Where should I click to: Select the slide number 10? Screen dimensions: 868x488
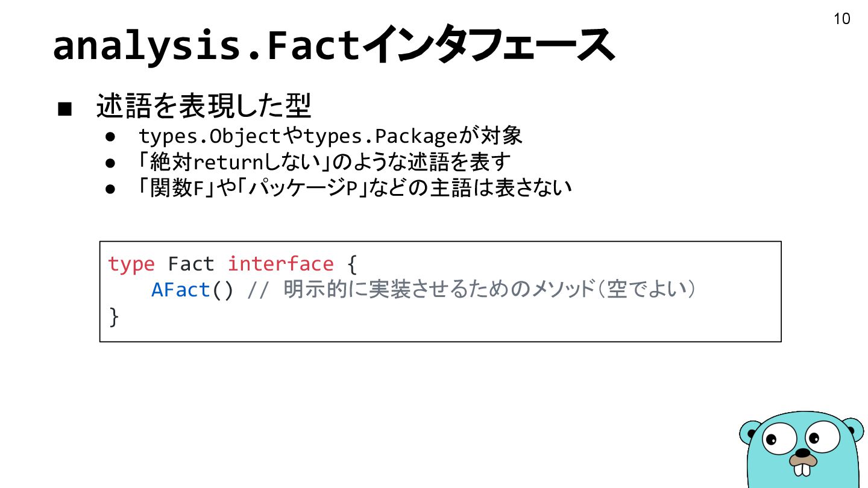(x=841, y=19)
